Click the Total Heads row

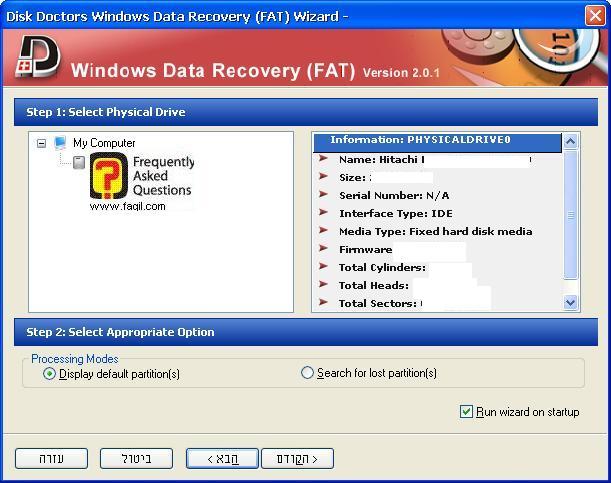tap(438, 285)
